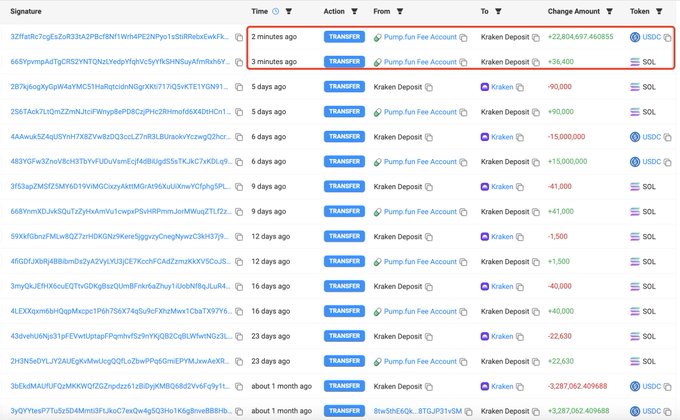680x420 pixels.
Task: Open USDC token in -15,000,000 row
Action: (651, 137)
